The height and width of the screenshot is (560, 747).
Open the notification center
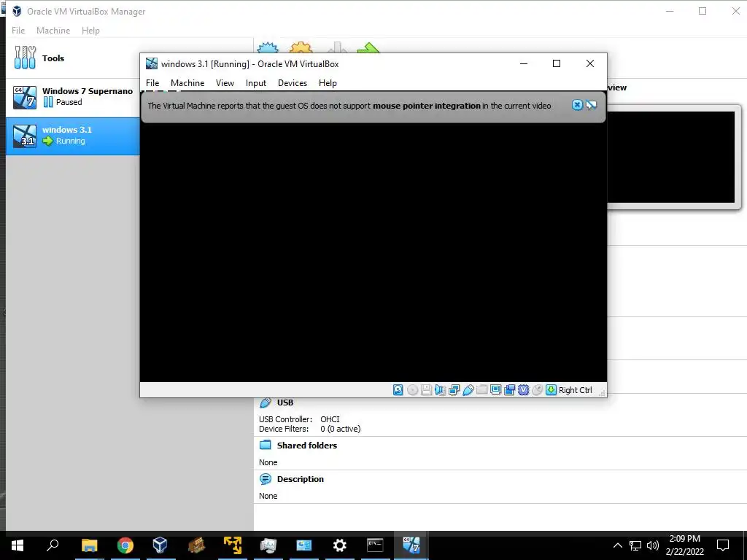[723, 545]
